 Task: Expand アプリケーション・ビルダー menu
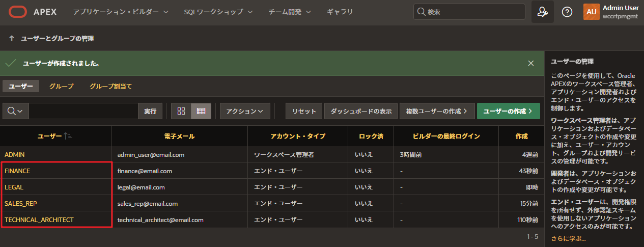tap(121, 11)
